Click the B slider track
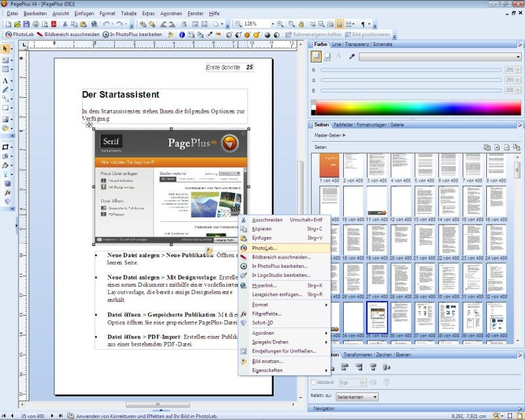The image size is (525, 420). pos(411,91)
